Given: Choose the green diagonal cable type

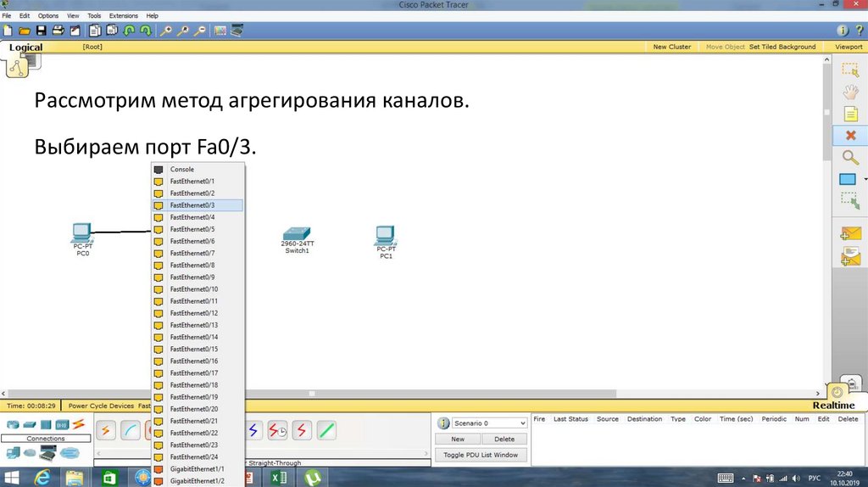Looking at the screenshot, I should pyautogui.click(x=326, y=430).
